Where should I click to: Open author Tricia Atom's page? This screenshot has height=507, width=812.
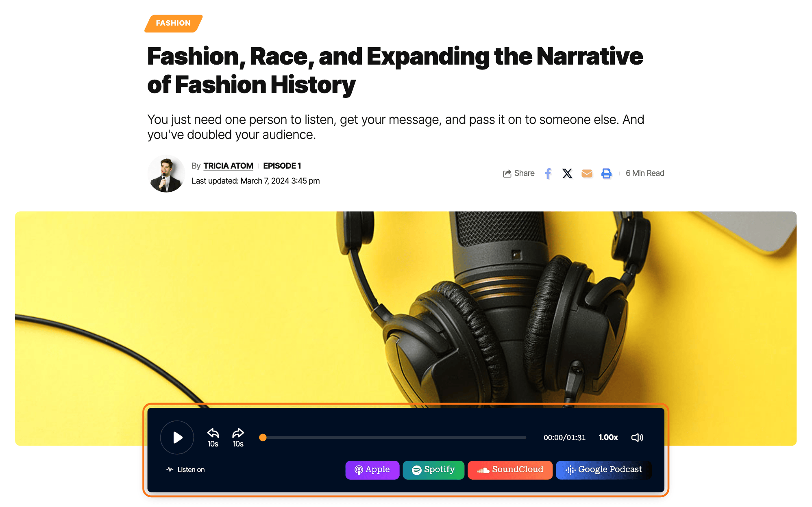[228, 166]
